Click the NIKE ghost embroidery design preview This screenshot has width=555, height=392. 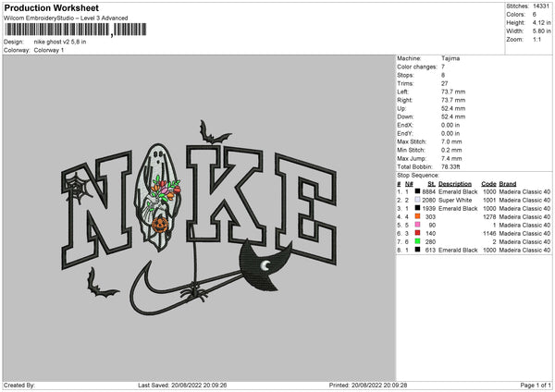click(199, 217)
